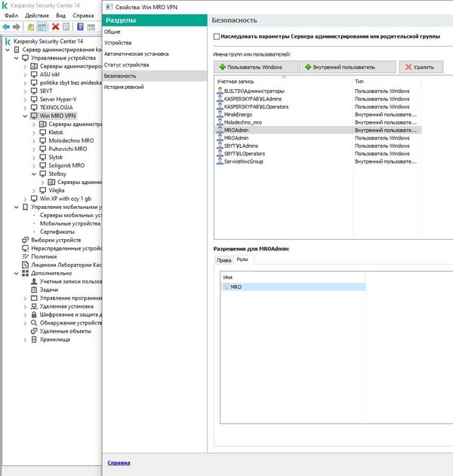Expand the Kletsk group node
The height and width of the screenshot is (476, 453).
coord(33,132)
